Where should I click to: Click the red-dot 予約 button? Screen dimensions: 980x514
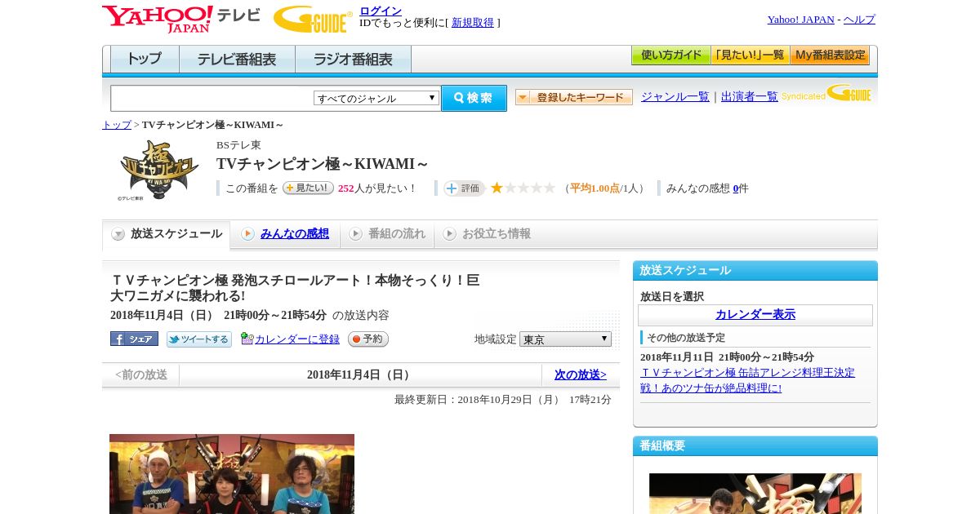tap(368, 339)
